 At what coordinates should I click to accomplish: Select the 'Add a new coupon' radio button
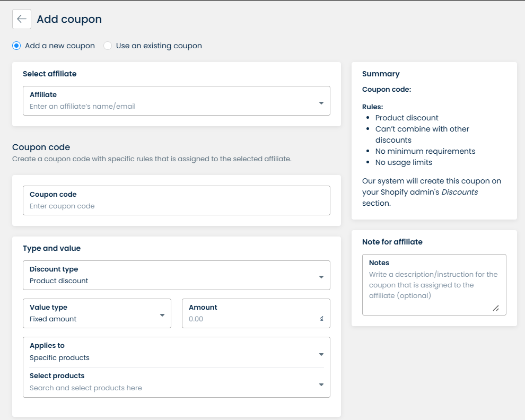[x=17, y=46]
